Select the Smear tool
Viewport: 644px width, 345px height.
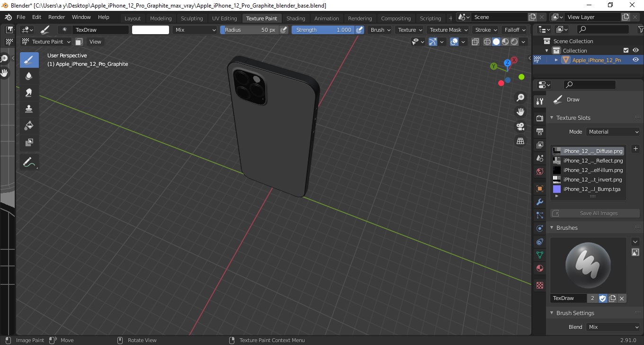point(29,92)
